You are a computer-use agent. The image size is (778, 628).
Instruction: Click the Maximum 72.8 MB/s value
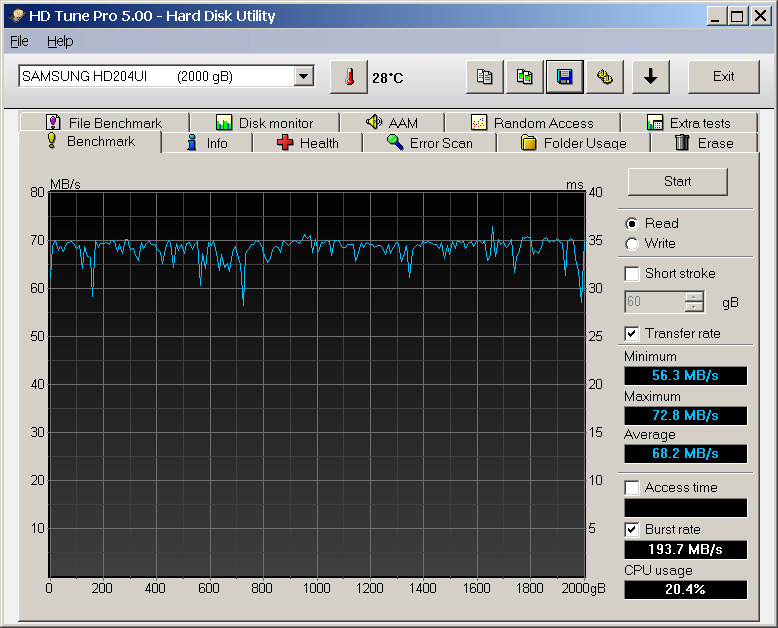[685, 415]
